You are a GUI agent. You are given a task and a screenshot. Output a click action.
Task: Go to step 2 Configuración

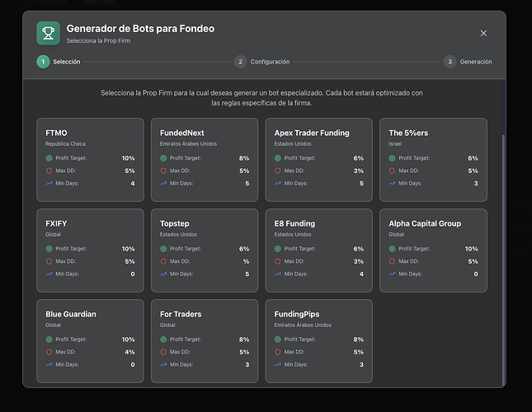262,62
